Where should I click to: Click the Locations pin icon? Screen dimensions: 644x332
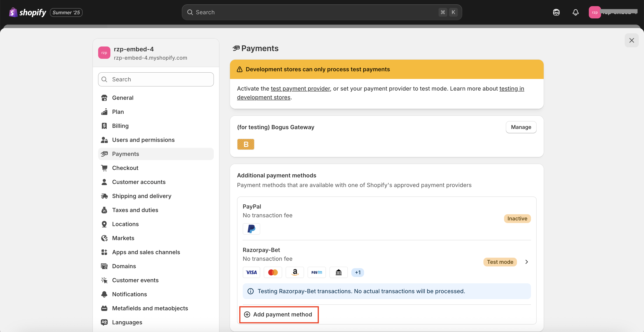point(104,224)
